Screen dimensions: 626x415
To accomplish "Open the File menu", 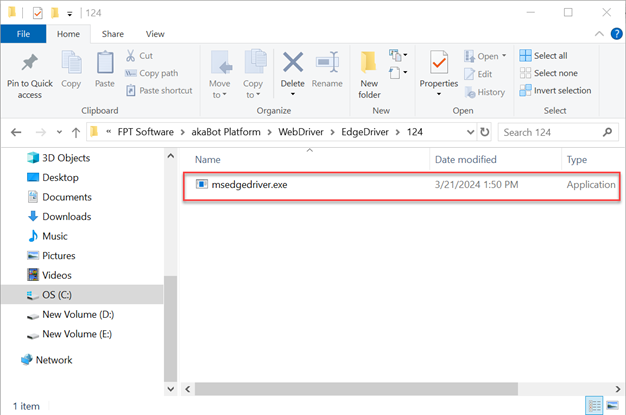I will [x=23, y=34].
